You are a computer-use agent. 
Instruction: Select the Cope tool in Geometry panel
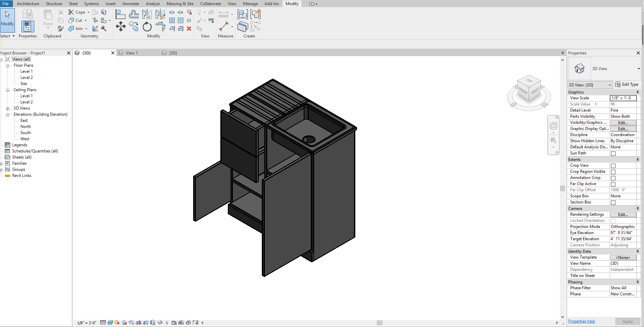tap(75, 12)
